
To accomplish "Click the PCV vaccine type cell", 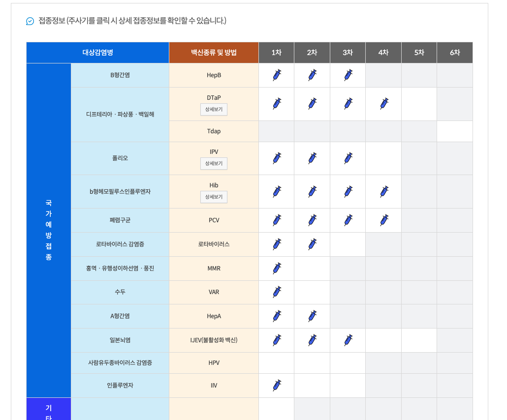I will coord(214,220).
